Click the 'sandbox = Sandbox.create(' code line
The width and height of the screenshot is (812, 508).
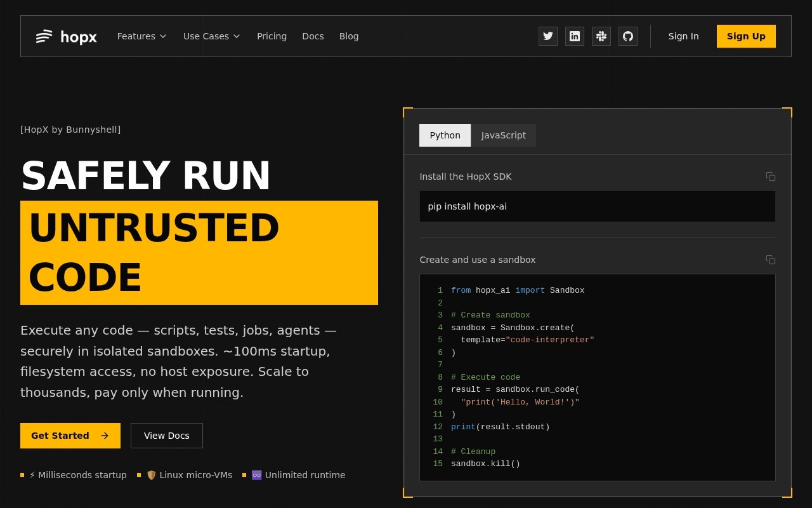point(513,328)
